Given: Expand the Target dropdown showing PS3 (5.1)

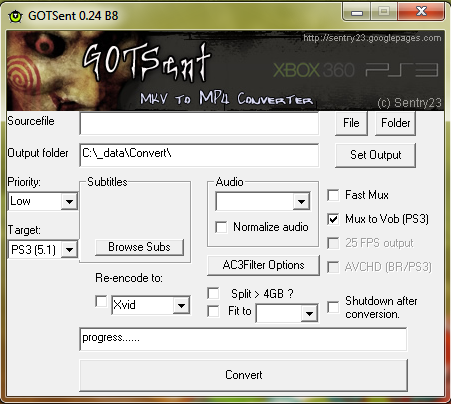Looking at the screenshot, I should pos(43,249).
